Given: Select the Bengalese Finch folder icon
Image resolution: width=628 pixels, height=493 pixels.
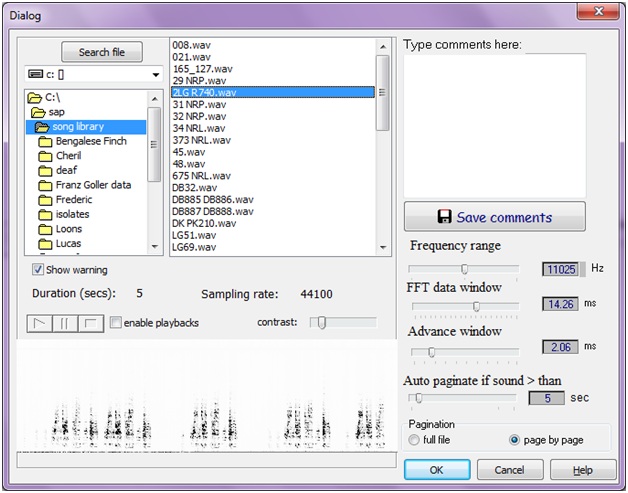Looking at the screenshot, I should [45, 141].
